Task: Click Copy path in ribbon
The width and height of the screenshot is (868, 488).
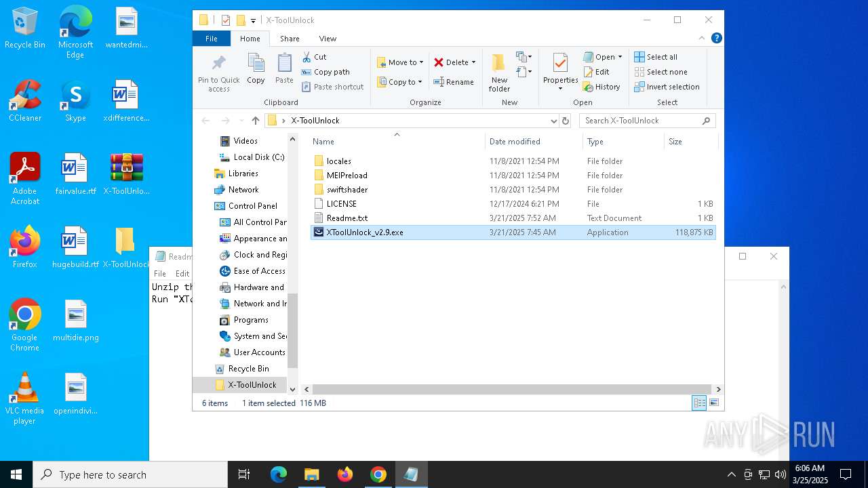Action: tap(325, 72)
